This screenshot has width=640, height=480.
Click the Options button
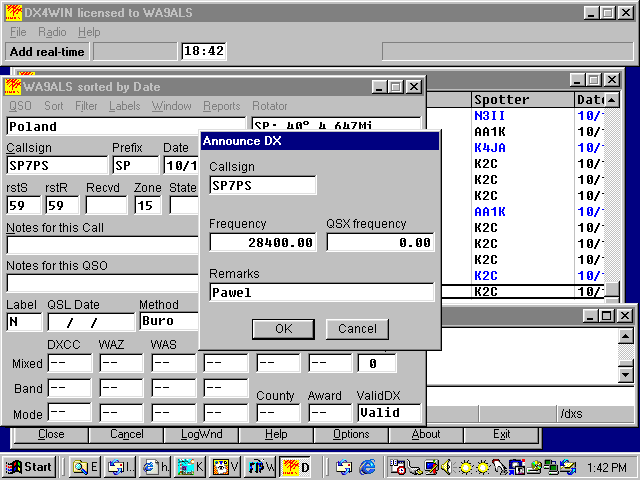coord(351,434)
